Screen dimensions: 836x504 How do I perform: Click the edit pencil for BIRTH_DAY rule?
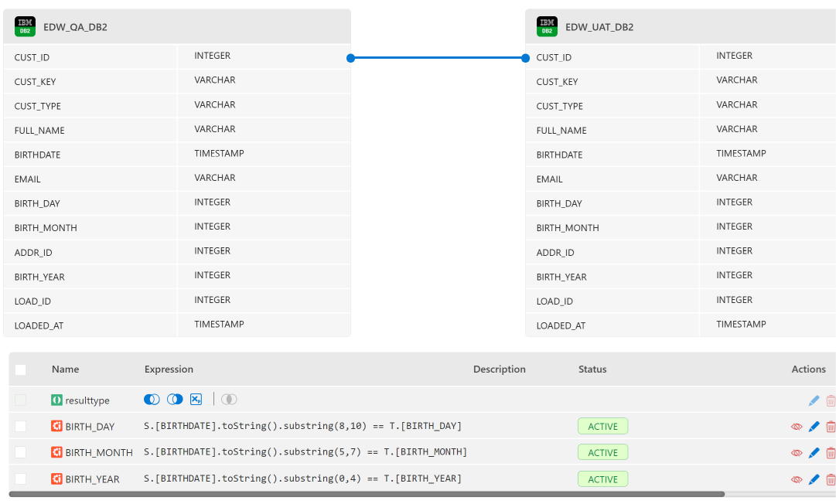pos(814,427)
